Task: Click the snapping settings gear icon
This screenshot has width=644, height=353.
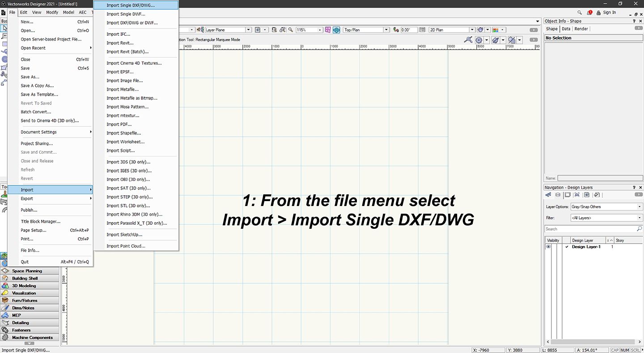Action: tap(479, 40)
